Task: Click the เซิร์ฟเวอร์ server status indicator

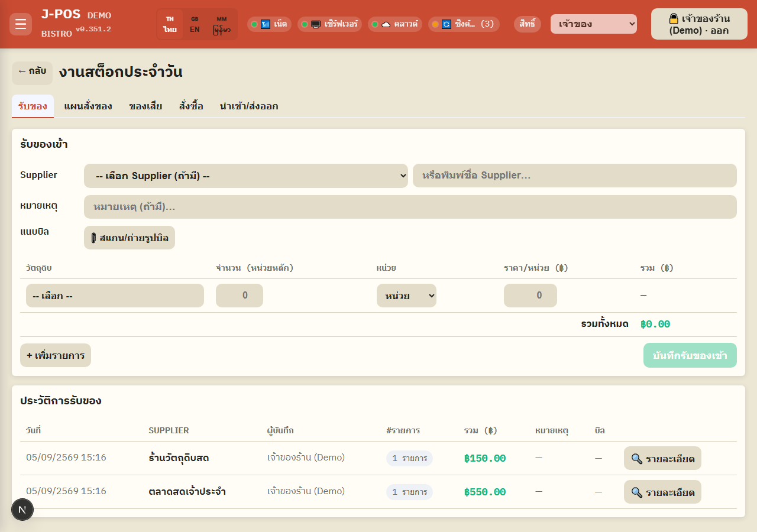Action: click(330, 24)
